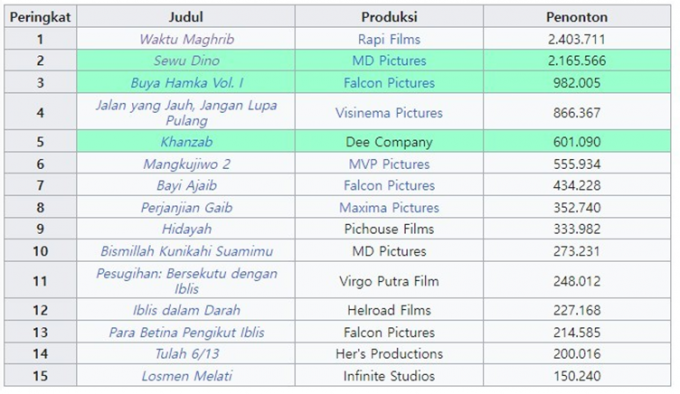Click the Buya Hamka Vol. I title

186,83
